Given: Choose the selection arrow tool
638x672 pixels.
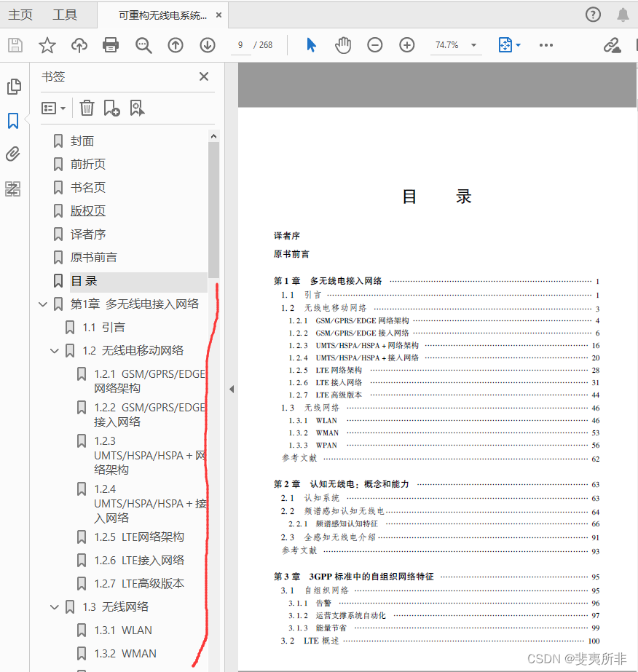Looking at the screenshot, I should [x=311, y=45].
